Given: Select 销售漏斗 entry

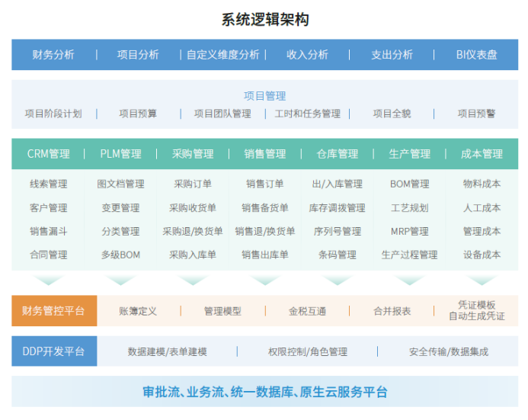Looking at the screenshot, I should pos(49,232).
